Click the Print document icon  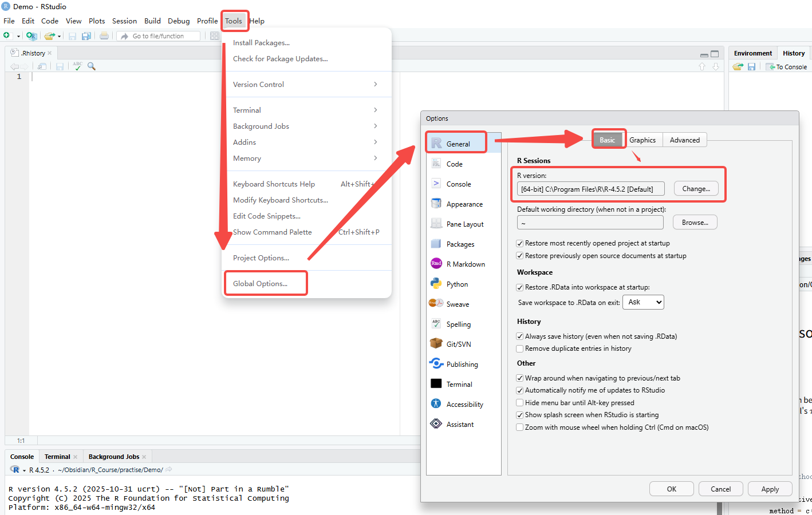point(104,35)
